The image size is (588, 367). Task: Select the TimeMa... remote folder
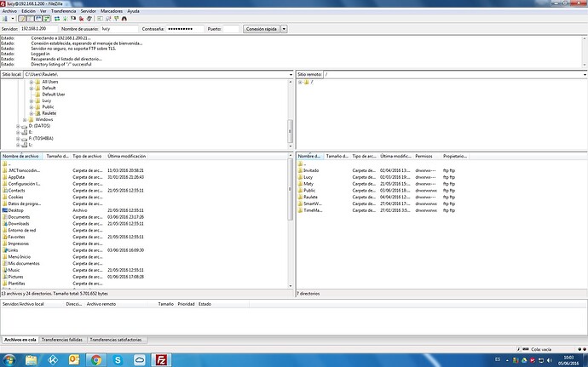[313, 210]
